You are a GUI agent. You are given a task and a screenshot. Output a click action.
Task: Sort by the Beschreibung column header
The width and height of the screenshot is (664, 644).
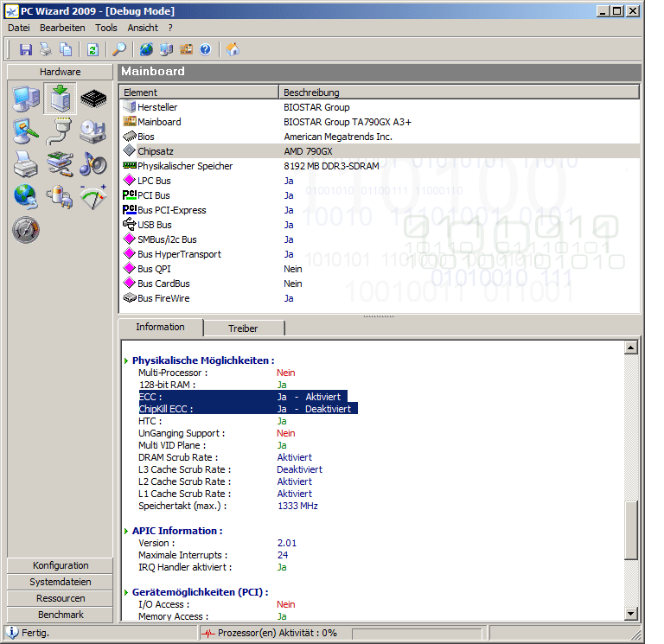point(459,92)
